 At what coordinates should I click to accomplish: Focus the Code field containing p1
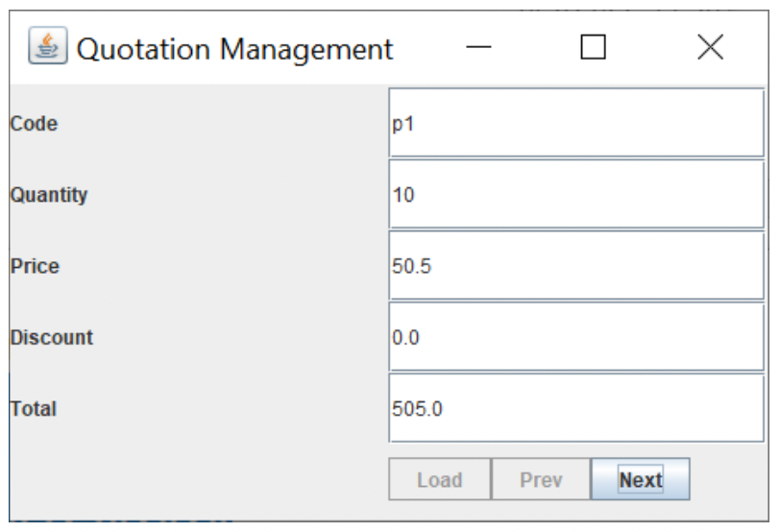pyautogui.click(x=576, y=123)
